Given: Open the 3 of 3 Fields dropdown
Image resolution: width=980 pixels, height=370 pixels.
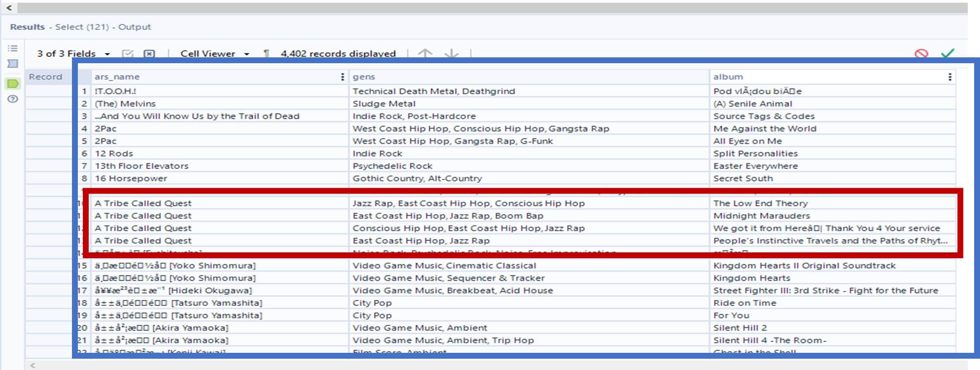Looking at the screenshot, I should point(73,53).
